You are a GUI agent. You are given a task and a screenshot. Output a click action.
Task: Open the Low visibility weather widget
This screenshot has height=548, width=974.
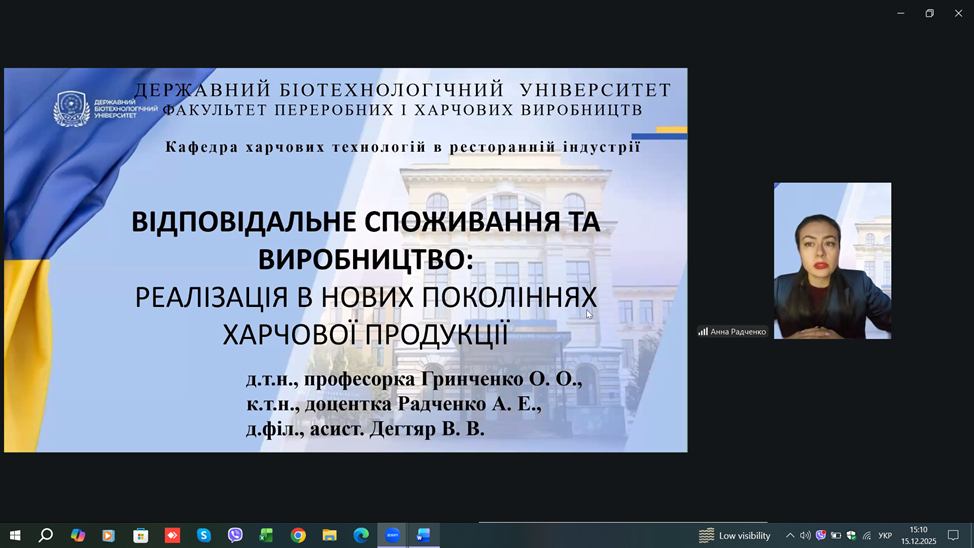click(735, 536)
